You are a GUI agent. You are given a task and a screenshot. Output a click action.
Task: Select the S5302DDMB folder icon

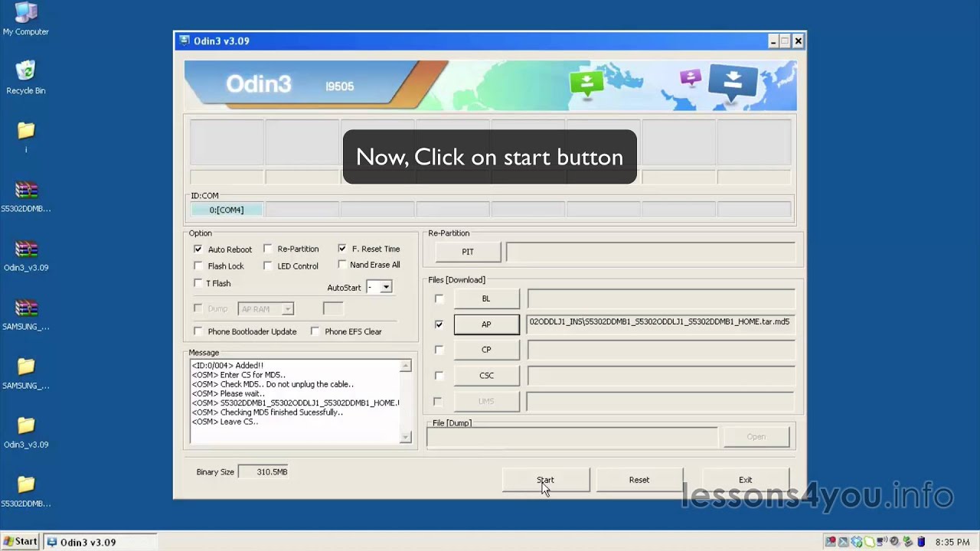coord(25,490)
